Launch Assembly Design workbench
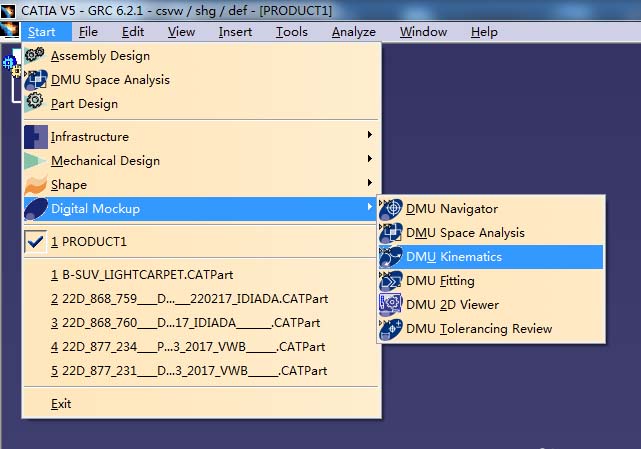Screen dimensions: 641x449 tap(200, 56)
